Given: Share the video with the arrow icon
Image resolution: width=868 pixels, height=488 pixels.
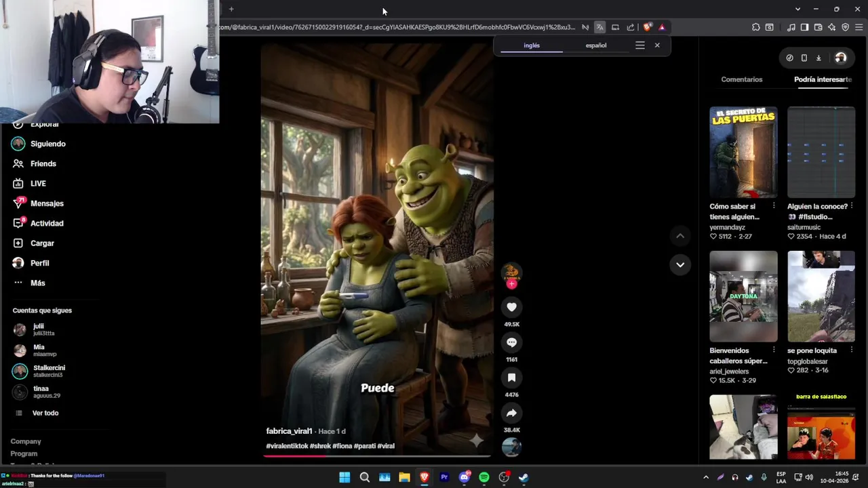Looking at the screenshot, I should point(511,413).
